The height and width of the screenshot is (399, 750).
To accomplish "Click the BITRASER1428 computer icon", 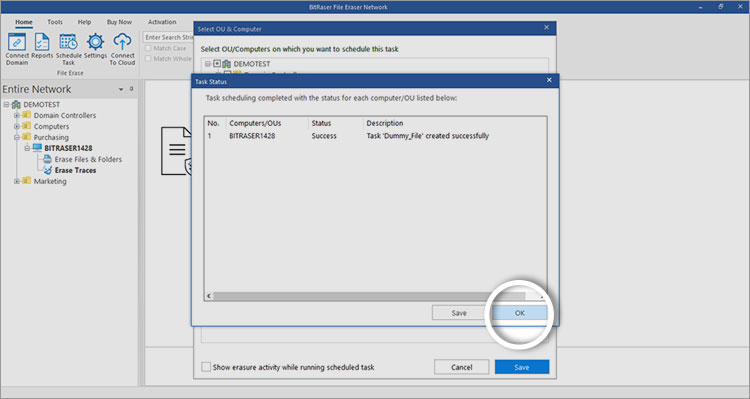I will pyautogui.click(x=37, y=148).
